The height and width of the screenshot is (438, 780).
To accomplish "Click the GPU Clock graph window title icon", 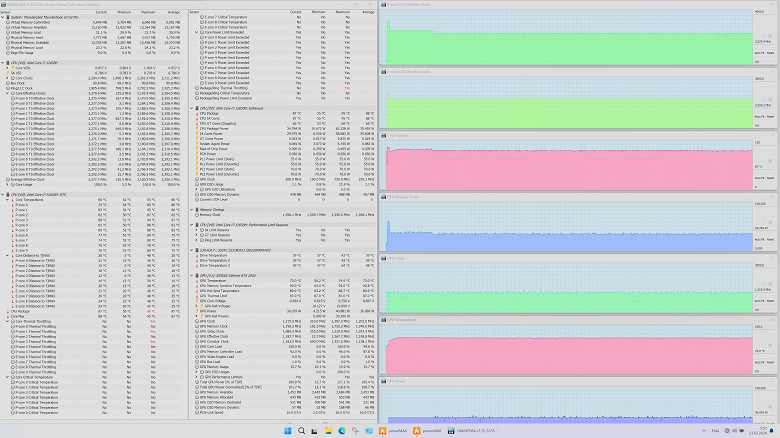I will [x=384, y=258].
